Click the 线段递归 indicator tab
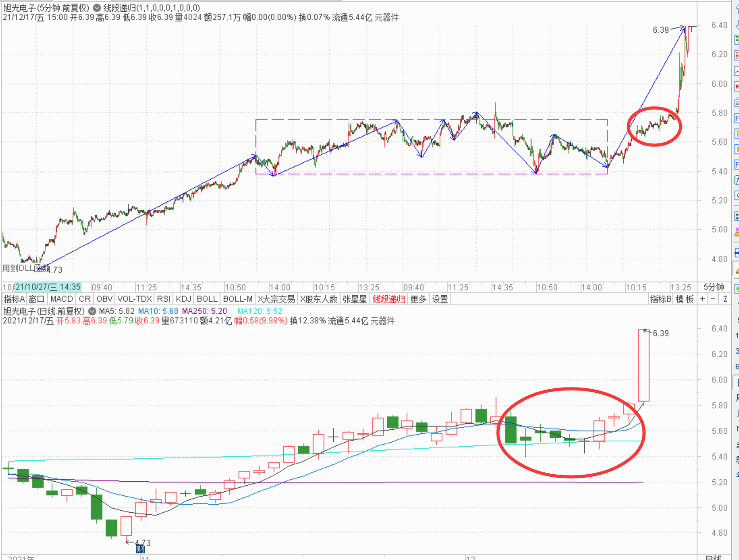The height and width of the screenshot is (560, 739). click(x=389, y=299)
